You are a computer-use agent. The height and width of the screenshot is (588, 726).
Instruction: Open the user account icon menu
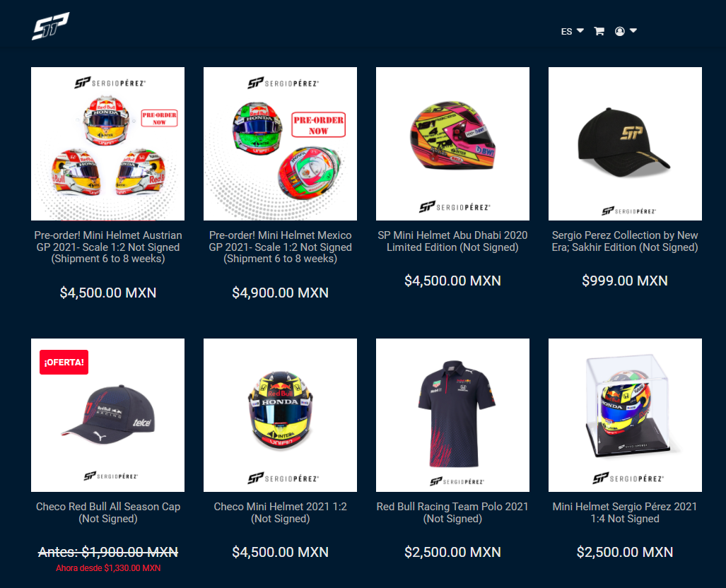click(619, 32)
